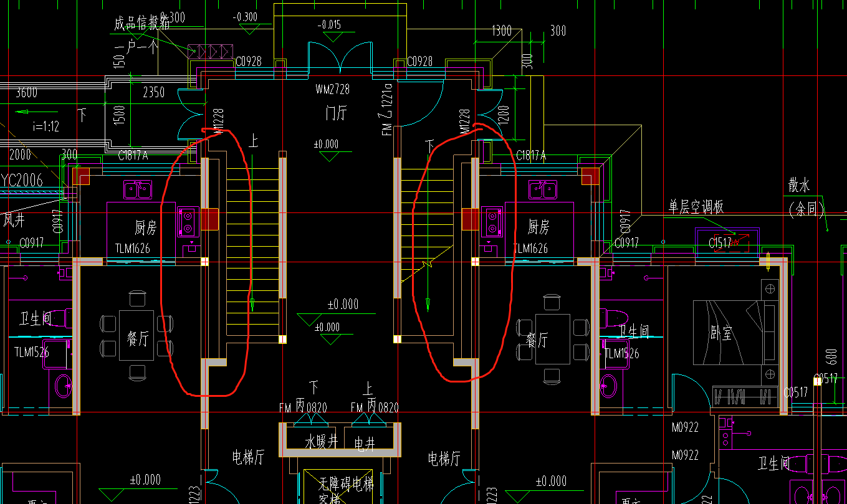Pick the 300 dimension beside 2000

click(70, 155)
